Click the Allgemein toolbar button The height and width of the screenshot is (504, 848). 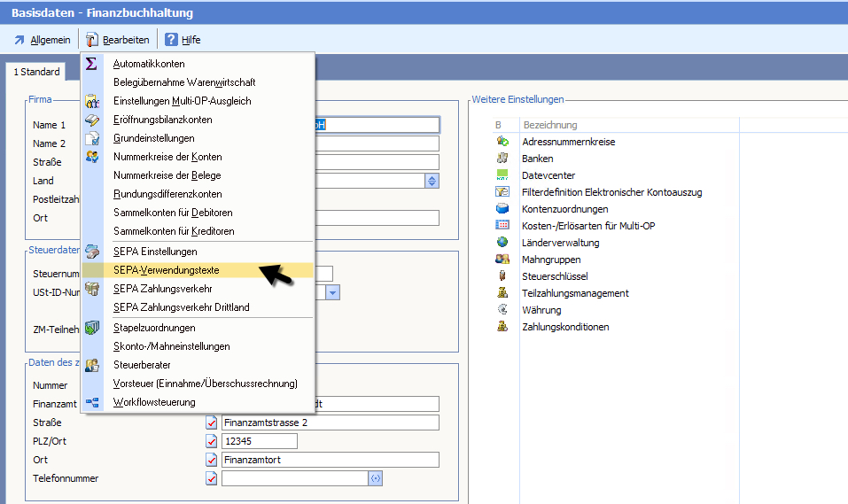pyautogui.click(x=42, y=40)
